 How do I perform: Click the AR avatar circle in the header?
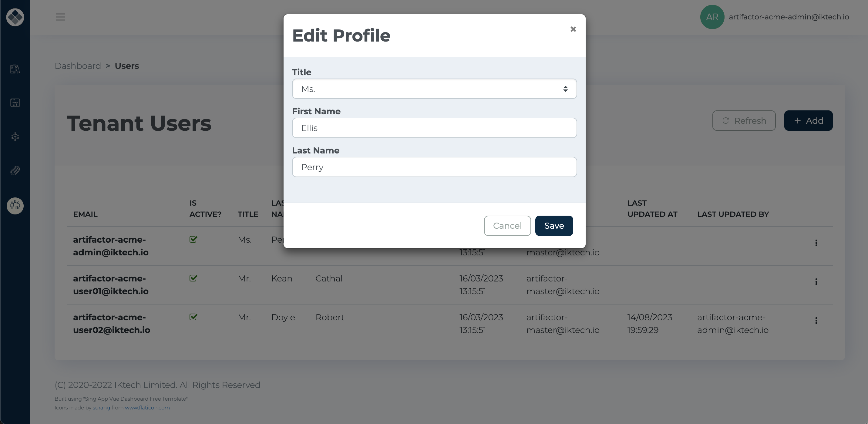[712, 17]
